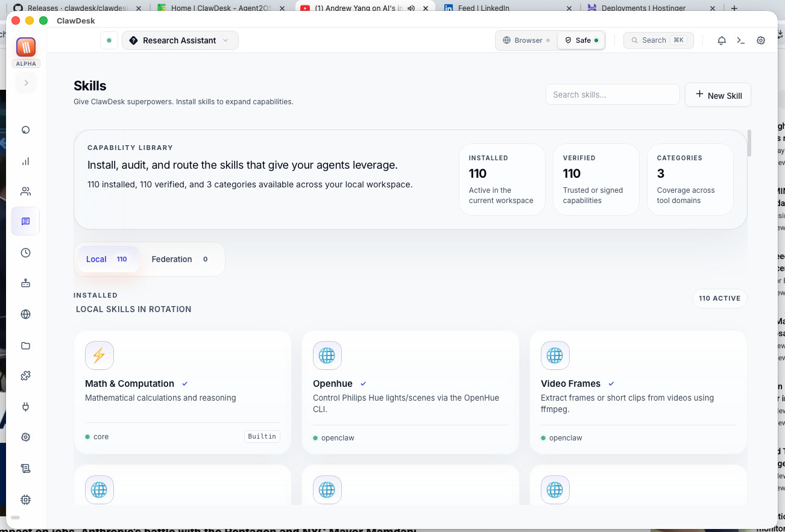Click the green status indicator beside the agent selector

(109, 40)
